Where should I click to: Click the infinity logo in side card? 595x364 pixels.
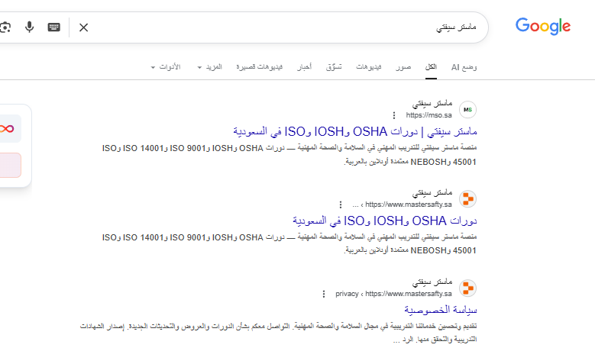(x=7, y=129)
